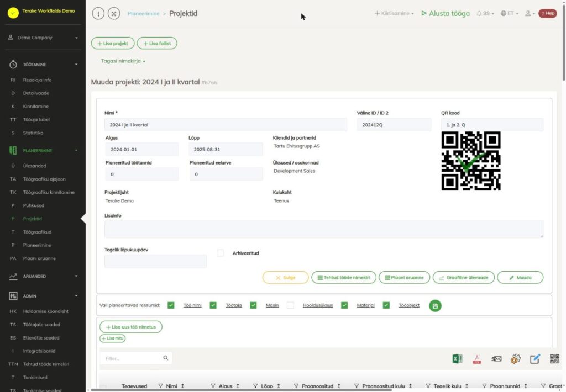Select Puhkused in the sidebar
This screenshot has width=566, height=392.
[34, 205]
